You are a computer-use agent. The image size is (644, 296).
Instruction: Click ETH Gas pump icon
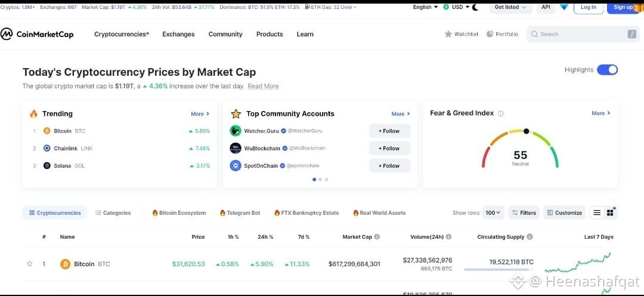click(307, 7)
